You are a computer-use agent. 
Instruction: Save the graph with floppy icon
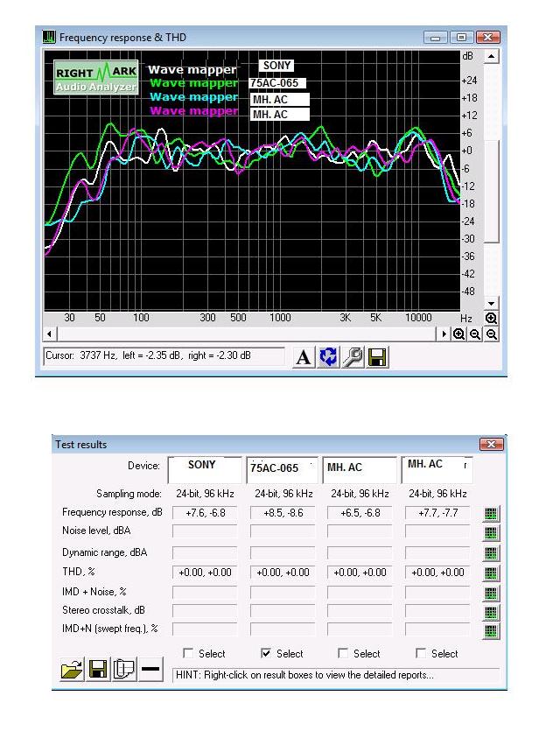click(377, 357)
